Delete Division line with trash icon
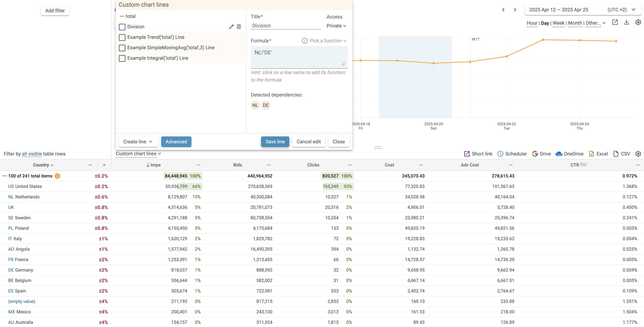 pos(239,27)
